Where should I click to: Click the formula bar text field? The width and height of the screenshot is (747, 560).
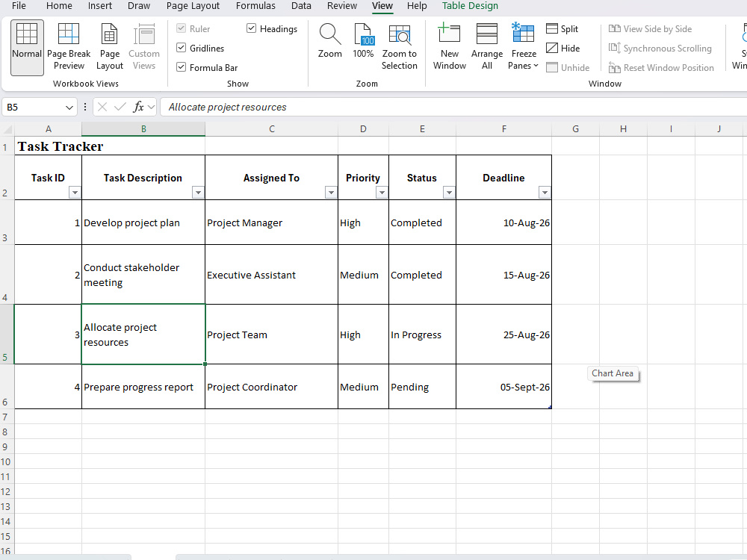(x=453, y=107)
